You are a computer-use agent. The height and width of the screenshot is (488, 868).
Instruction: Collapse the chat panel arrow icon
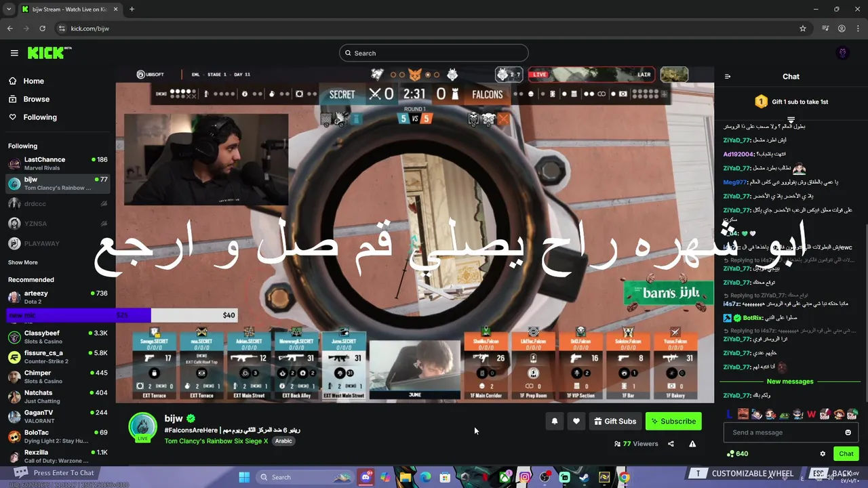728,77
